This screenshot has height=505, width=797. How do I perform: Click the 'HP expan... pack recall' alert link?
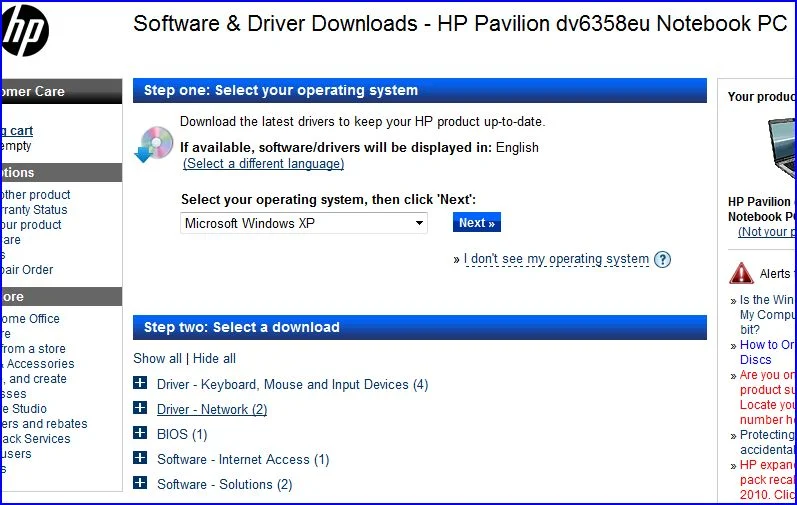(x=767, y=480)
